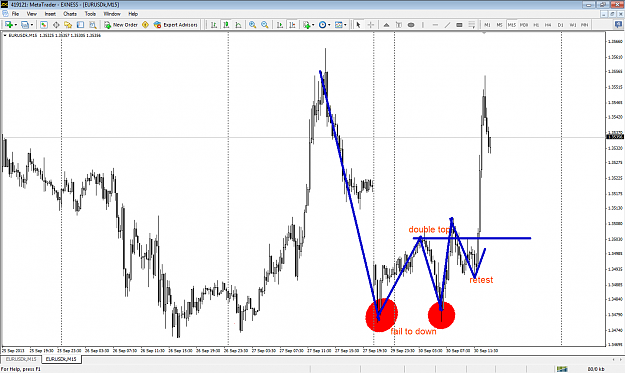Set timeframe to MN

pyautogui.click(x=584, y=25)
